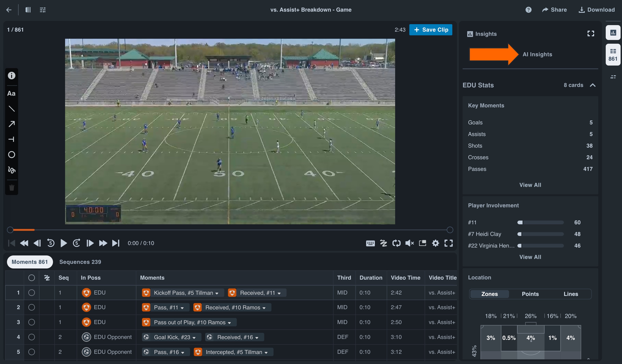The height and width of the screenshot is (364, 622).
Task: Click the video progress timeline bar
Action: (230, 230)
